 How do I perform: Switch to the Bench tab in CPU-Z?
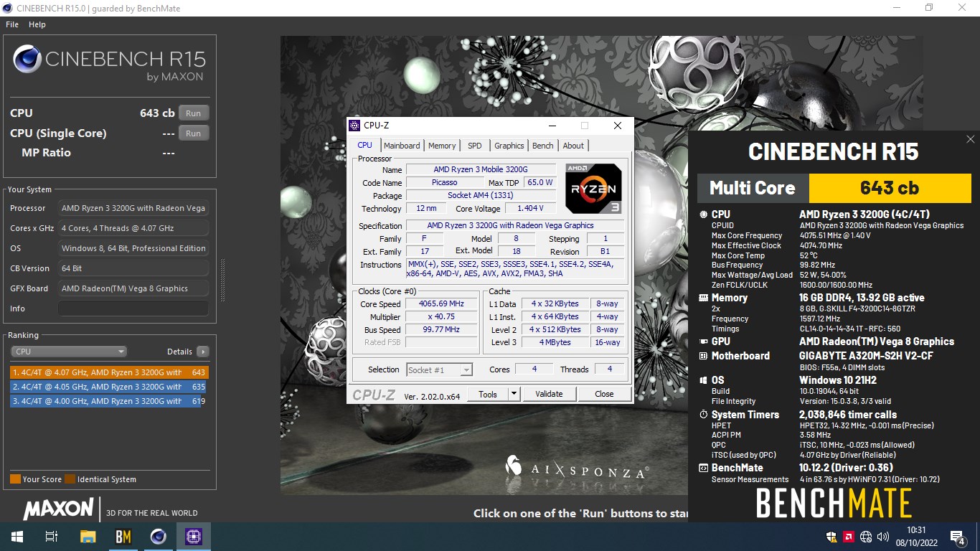pyautogui.click(x=543, y=146)
